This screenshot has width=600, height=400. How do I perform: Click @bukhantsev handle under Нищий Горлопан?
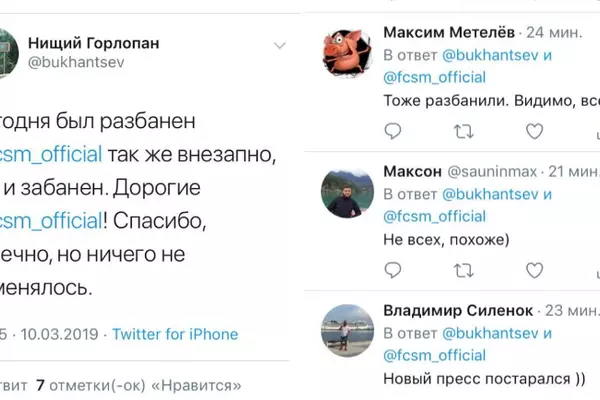66,62
